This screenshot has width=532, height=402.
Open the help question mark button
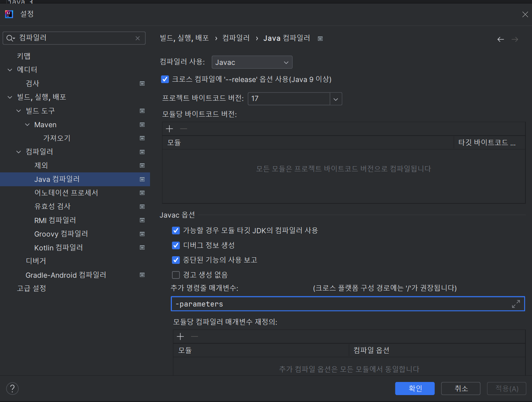click(12, 389)
